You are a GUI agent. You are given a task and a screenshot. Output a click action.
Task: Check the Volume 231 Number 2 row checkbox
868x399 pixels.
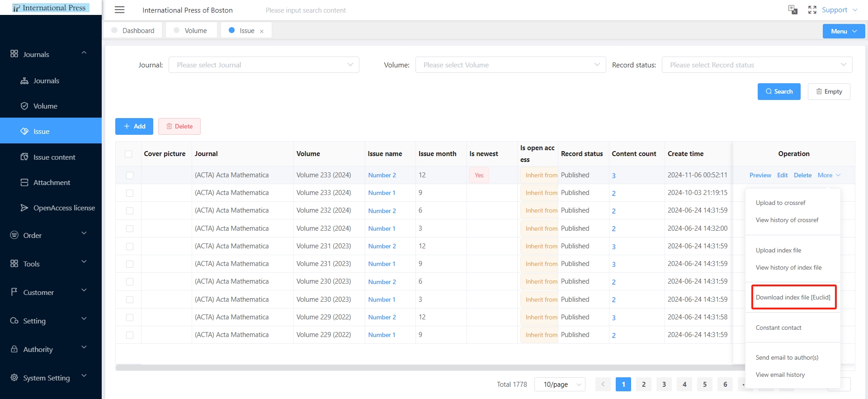[130, 247]
